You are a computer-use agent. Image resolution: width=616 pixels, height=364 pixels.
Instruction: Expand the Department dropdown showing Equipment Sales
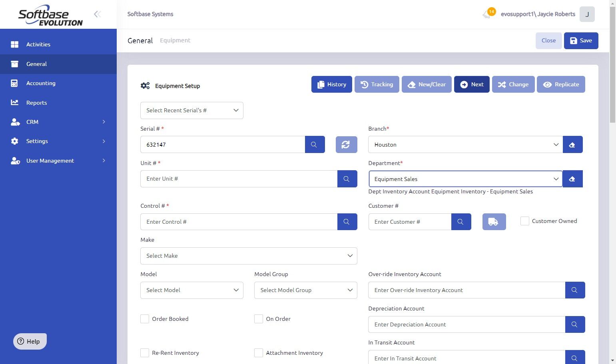point(465,179)
